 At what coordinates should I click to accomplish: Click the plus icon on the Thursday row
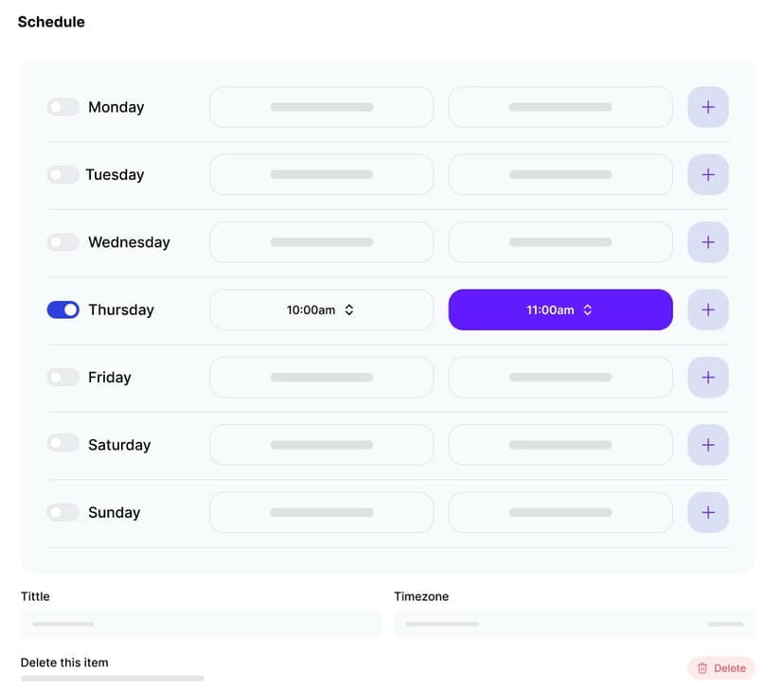(x=707, y=310)
